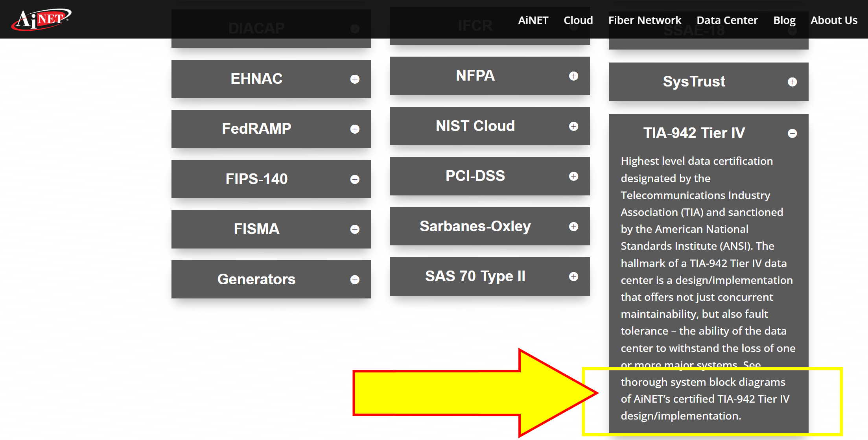Click plus icon on NFPA panel
Viewport: 868px width, 440px height.
tap(573, 76)
